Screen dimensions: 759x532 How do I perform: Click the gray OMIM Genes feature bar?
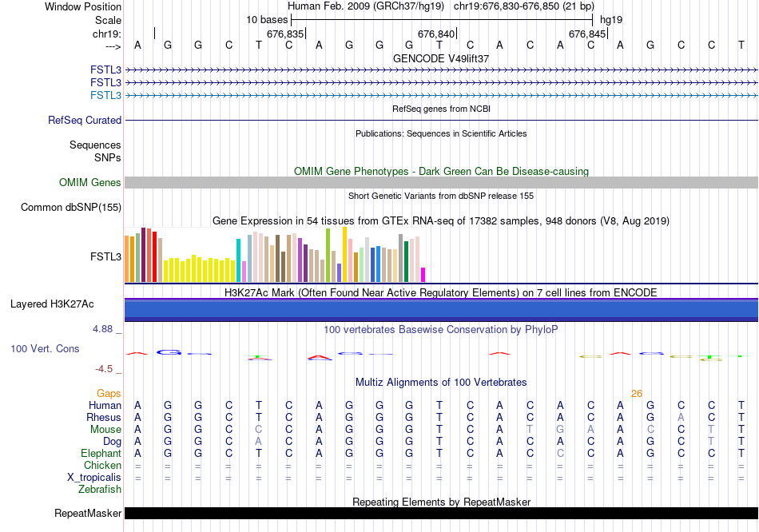[x=441, y=182]
